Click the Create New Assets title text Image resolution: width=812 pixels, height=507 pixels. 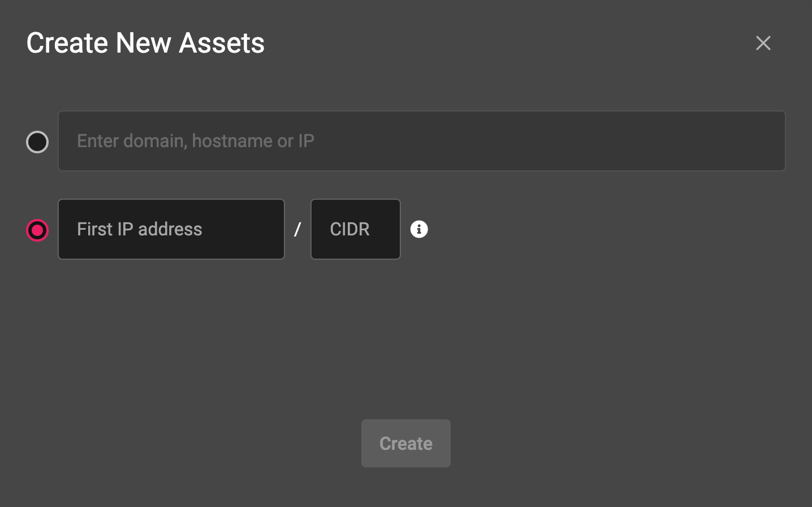pos(145,42)
